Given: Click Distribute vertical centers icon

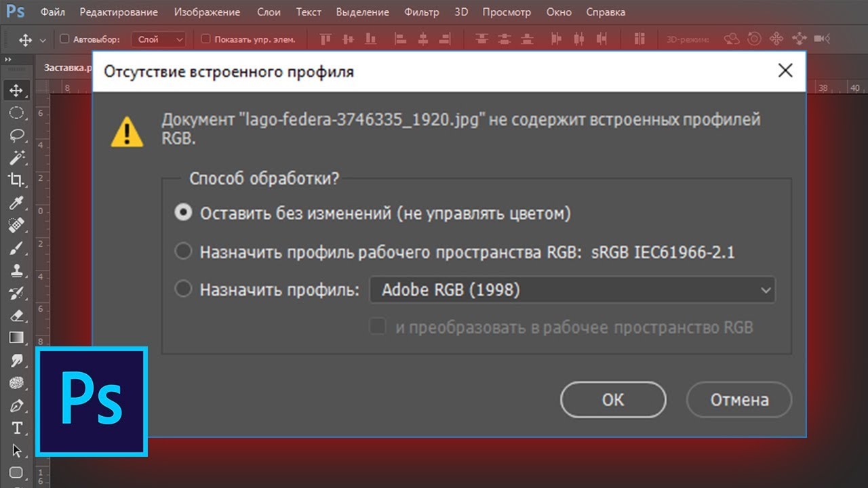Looking at the screenshot, I should tap(504, 39).
